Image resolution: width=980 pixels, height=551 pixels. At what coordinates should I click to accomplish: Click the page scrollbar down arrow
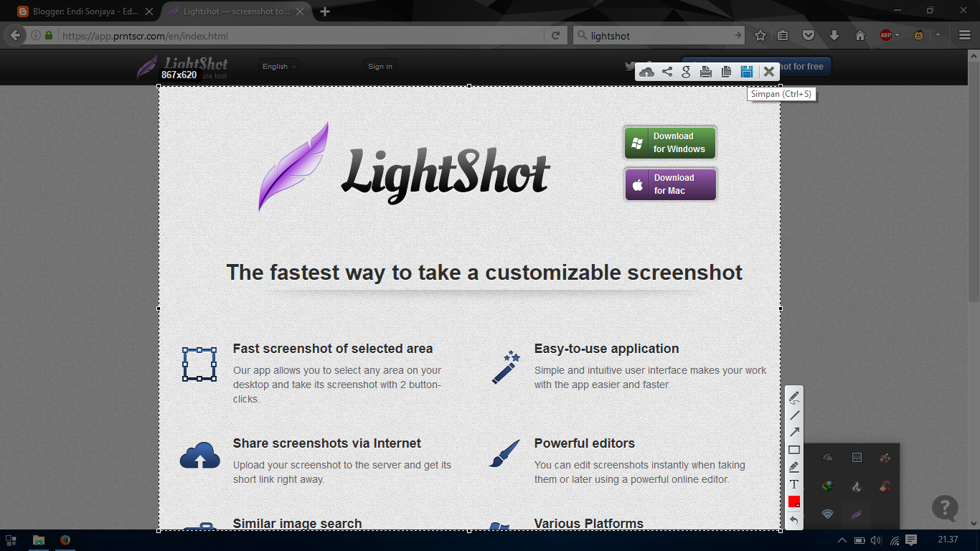click(974, 524)
